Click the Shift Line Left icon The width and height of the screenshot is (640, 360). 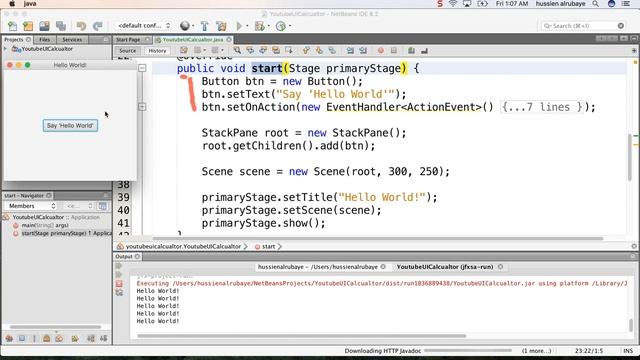350,51
